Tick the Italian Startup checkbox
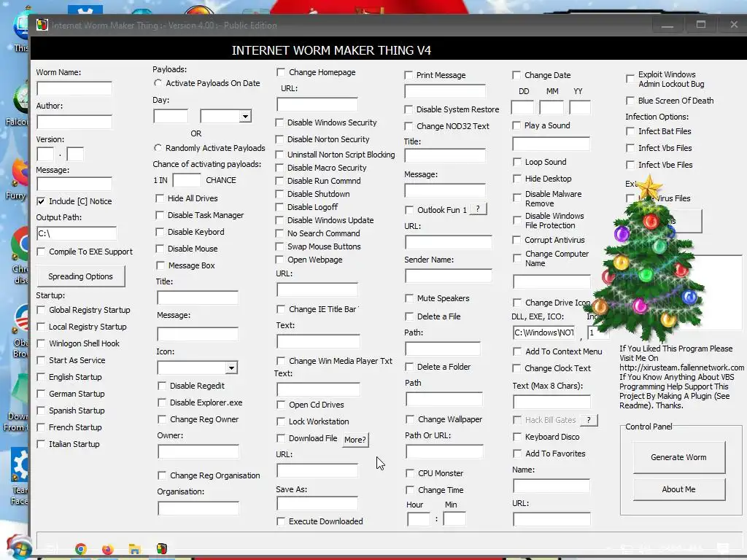Viewport: 747px width, 560px height. click(x=41, y=444)
